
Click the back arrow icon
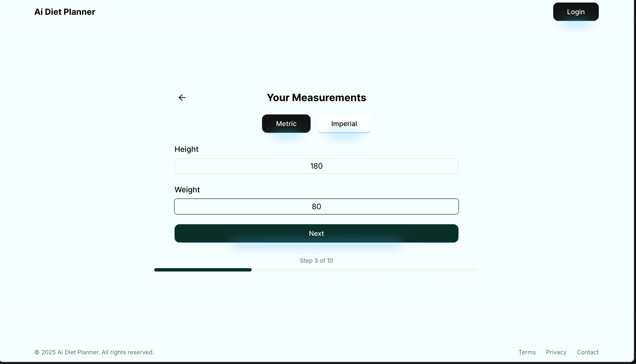coord(182,98)
